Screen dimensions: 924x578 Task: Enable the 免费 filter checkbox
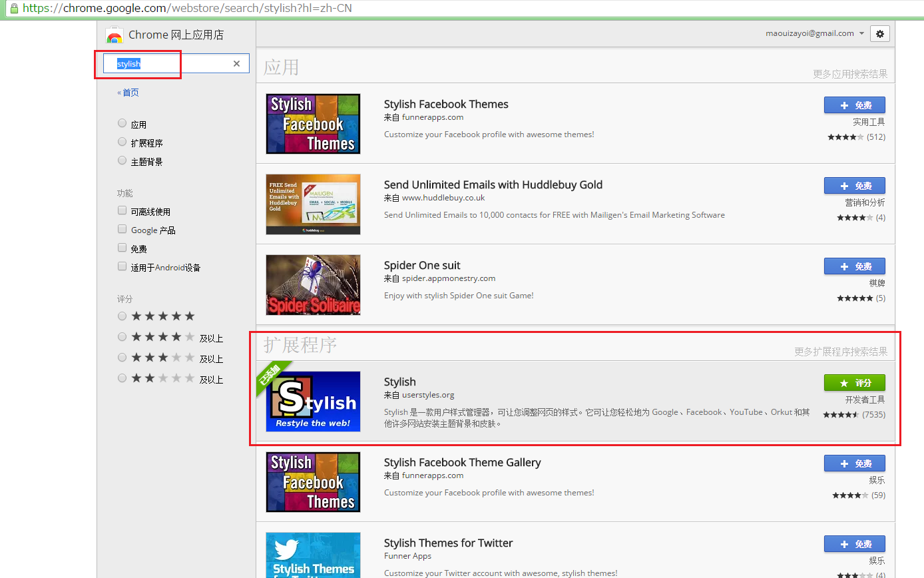coord(122,248)
